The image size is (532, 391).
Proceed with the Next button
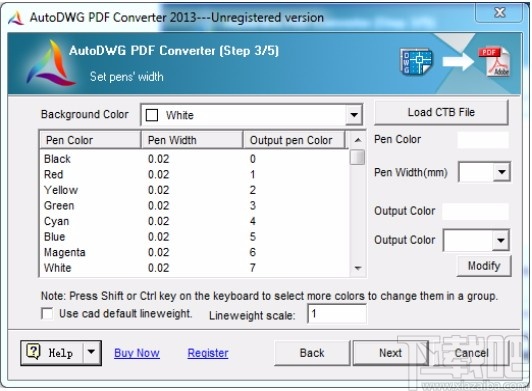click(390, 353)
